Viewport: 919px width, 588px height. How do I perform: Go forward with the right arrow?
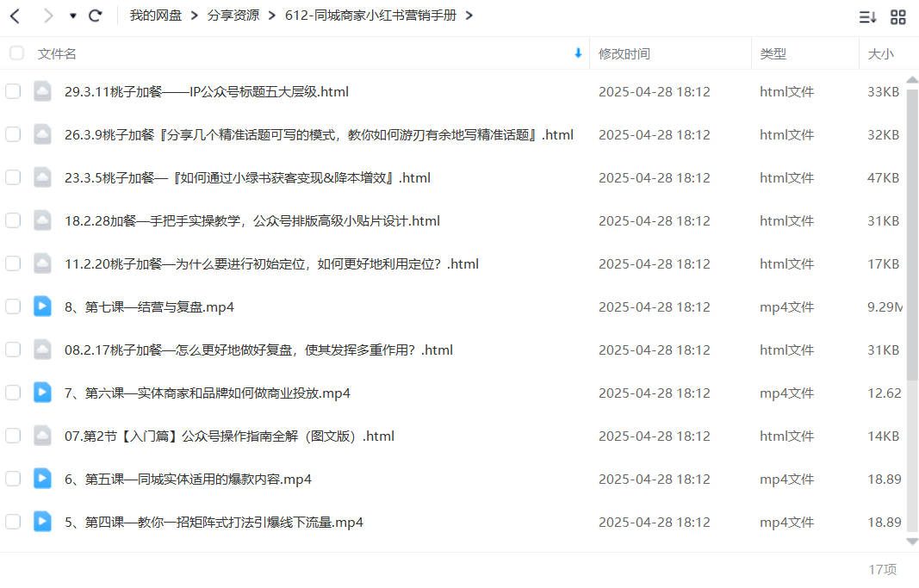point(48,15)
